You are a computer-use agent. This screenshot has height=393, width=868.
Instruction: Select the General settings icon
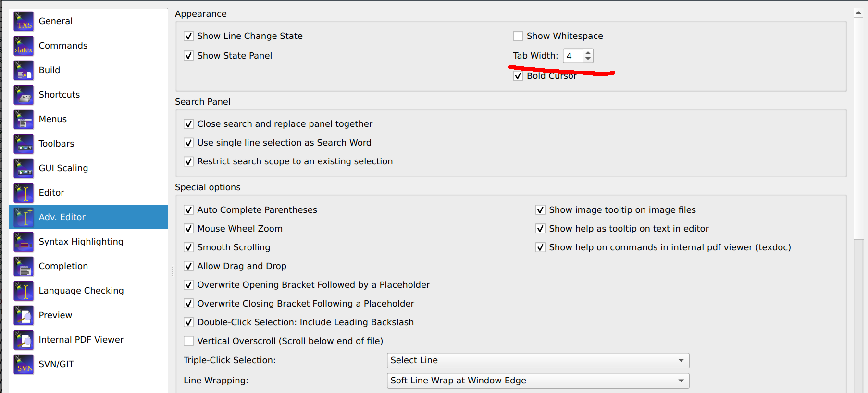click(24, 21)
